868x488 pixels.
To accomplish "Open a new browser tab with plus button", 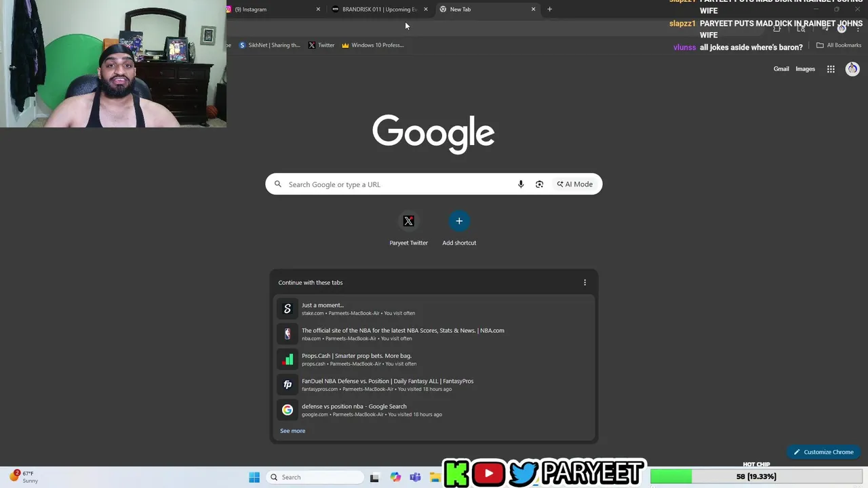I will (x=549, y=9).
